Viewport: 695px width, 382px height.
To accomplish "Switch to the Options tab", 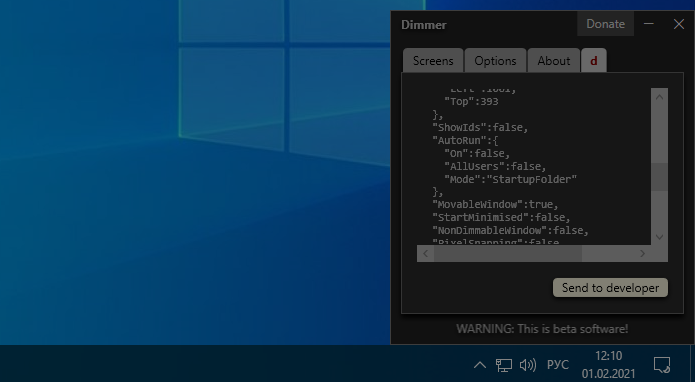I will click(495, 61).
